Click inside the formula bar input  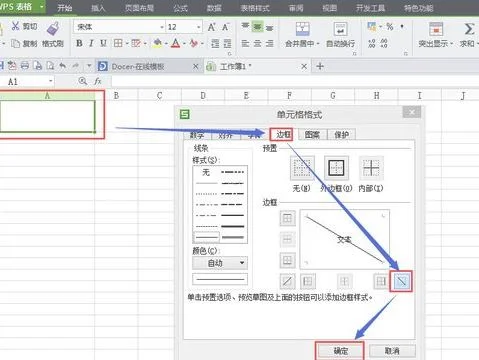(x=295, y=81)
